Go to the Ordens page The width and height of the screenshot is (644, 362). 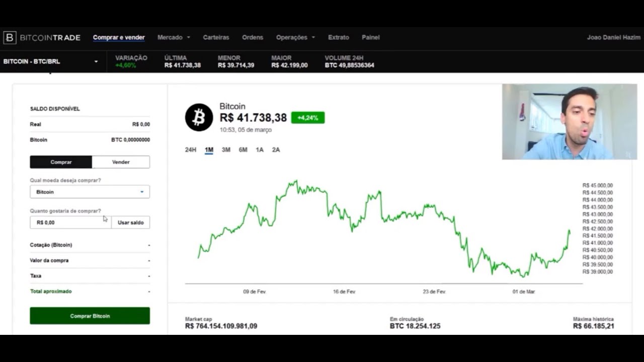[253, 38]
